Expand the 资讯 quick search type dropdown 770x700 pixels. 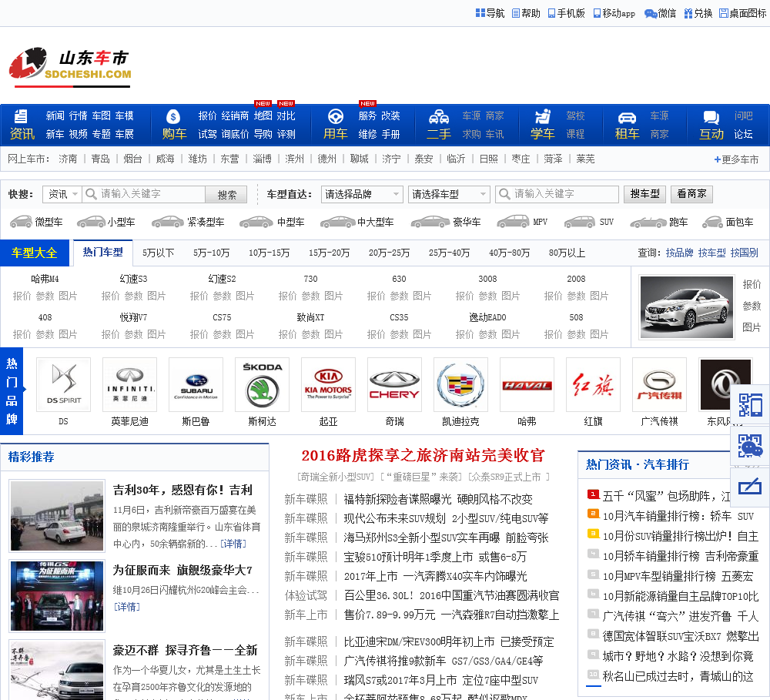pos(62,194)
